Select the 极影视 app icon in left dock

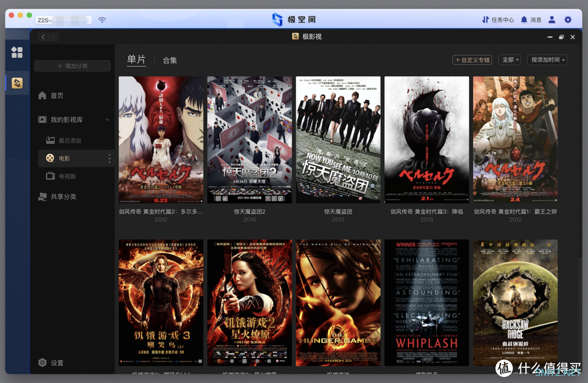click(x=17, y=83)
